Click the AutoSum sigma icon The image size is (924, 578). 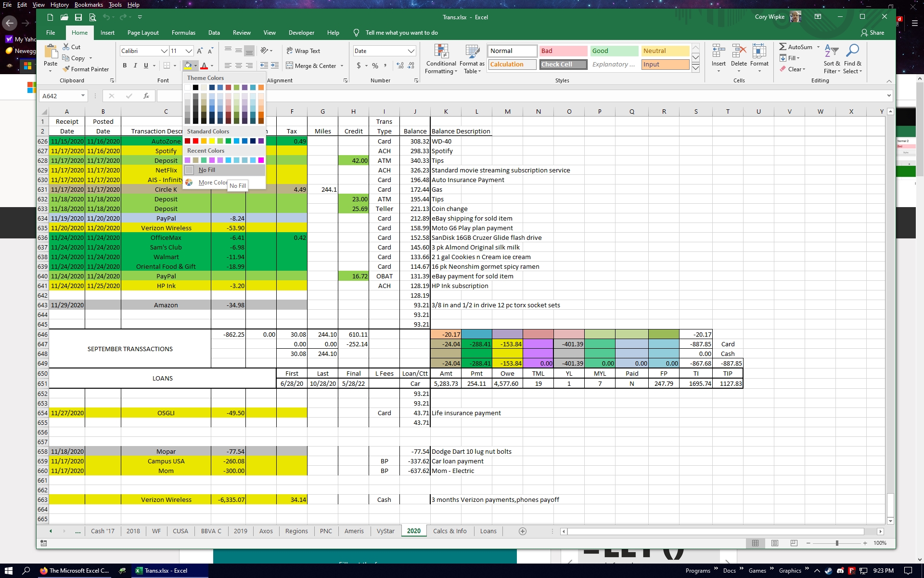(x=783, y=47)
